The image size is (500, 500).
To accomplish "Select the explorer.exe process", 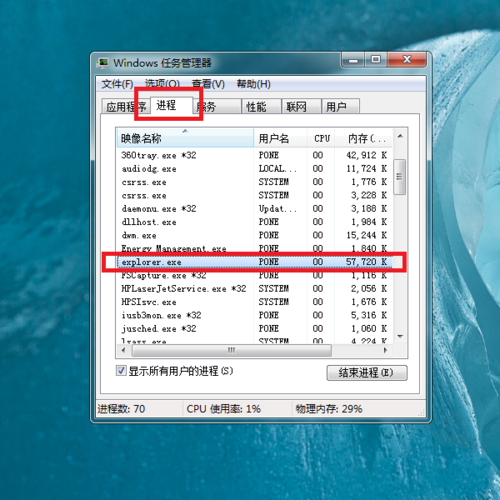I will click(255, 262).
